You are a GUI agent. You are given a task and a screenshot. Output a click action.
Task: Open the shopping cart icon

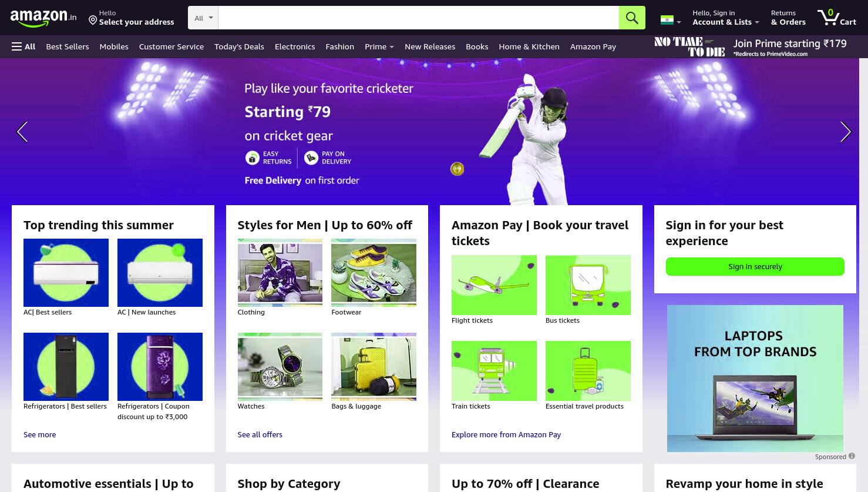[x=836, y=18]
